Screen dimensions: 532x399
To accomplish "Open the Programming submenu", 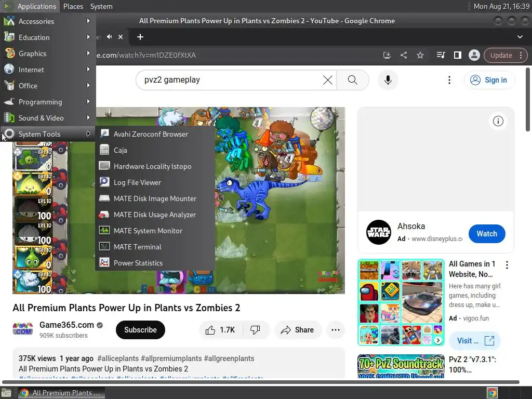I will pyautogui.click(x=48, y=102).
